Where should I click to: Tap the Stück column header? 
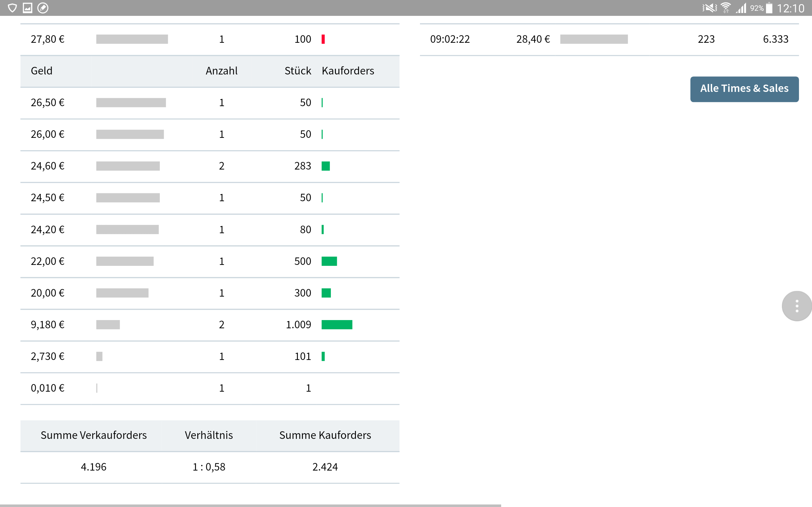tap(298, 71)
